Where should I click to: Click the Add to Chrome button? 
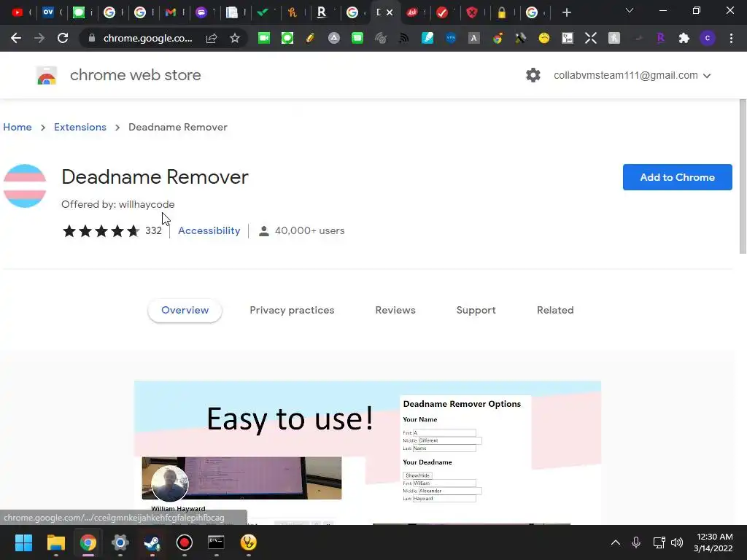click(677, 177)
